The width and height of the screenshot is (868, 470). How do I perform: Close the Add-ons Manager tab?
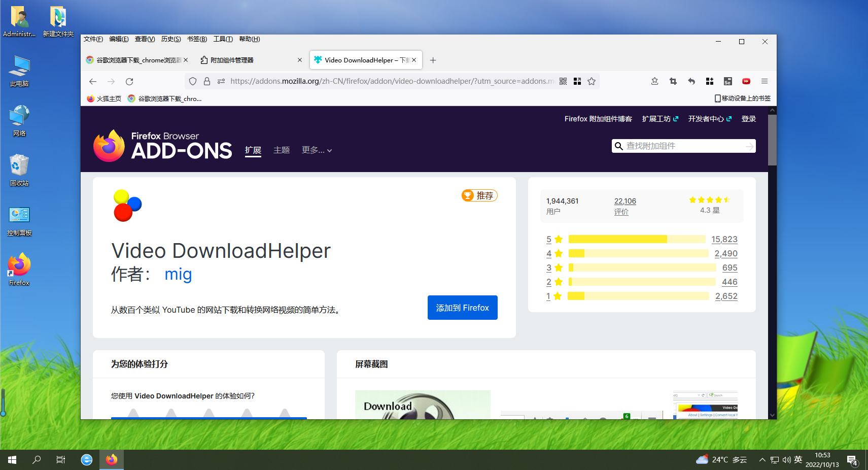coord(300,60)
